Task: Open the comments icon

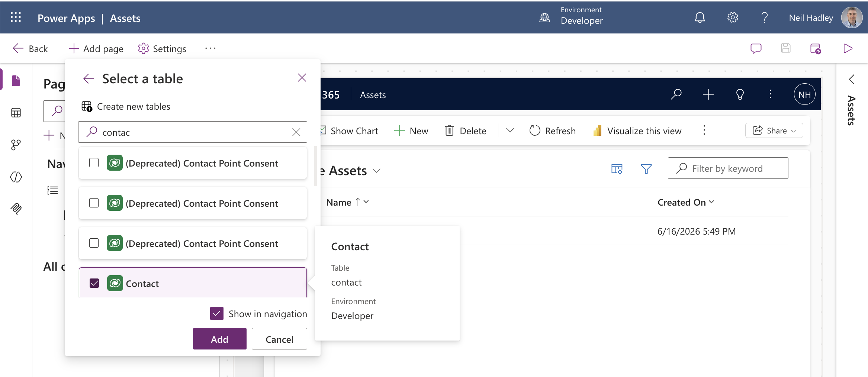Action: 756,48
